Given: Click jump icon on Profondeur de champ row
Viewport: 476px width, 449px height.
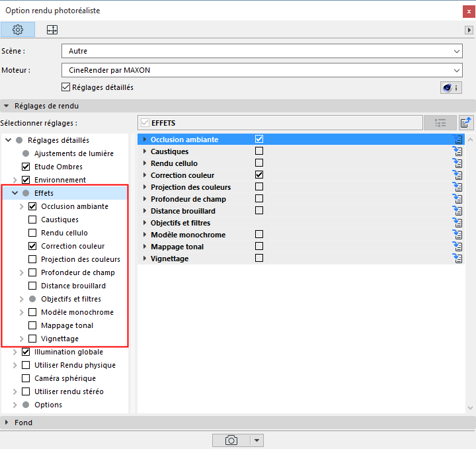Looking at the screenshot, I should coord(457,199).
